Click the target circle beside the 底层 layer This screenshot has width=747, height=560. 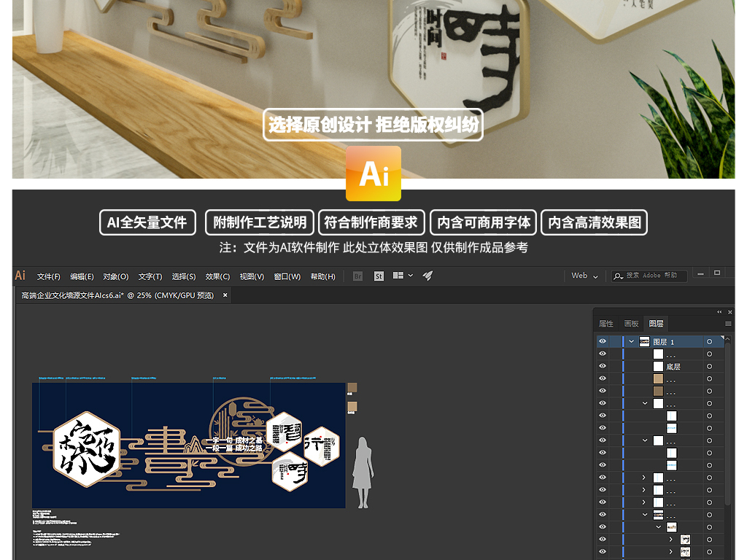(x=710, y=366)
